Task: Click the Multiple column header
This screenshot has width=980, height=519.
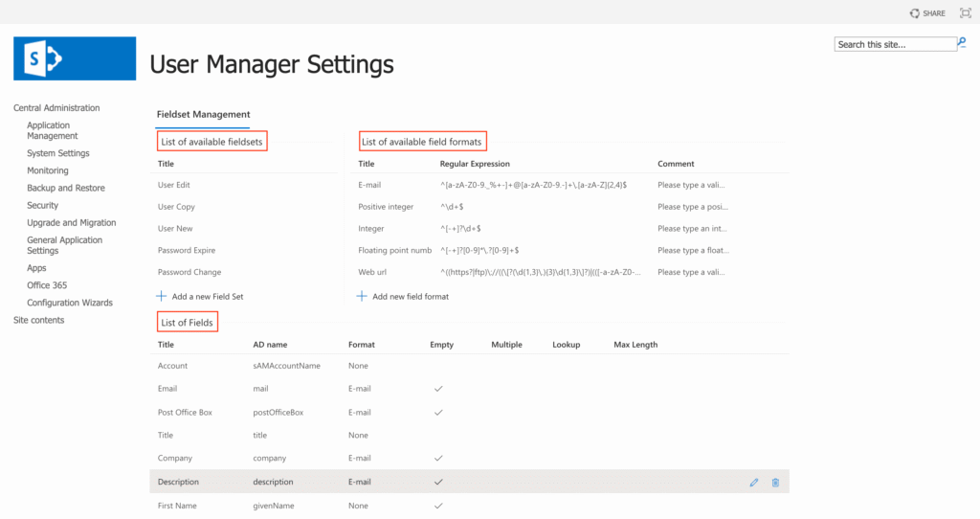Action: click(506, 345)
